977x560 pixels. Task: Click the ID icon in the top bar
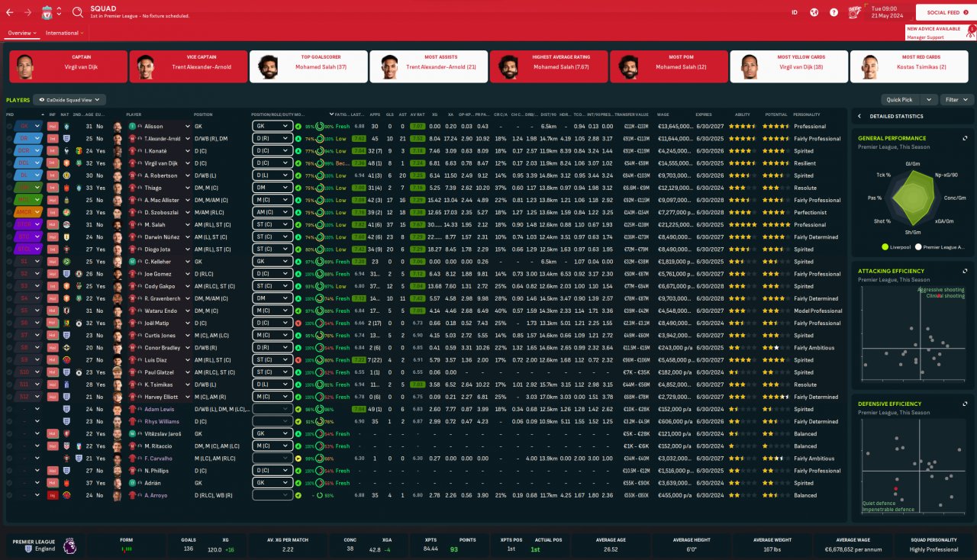tap(795, 12)
